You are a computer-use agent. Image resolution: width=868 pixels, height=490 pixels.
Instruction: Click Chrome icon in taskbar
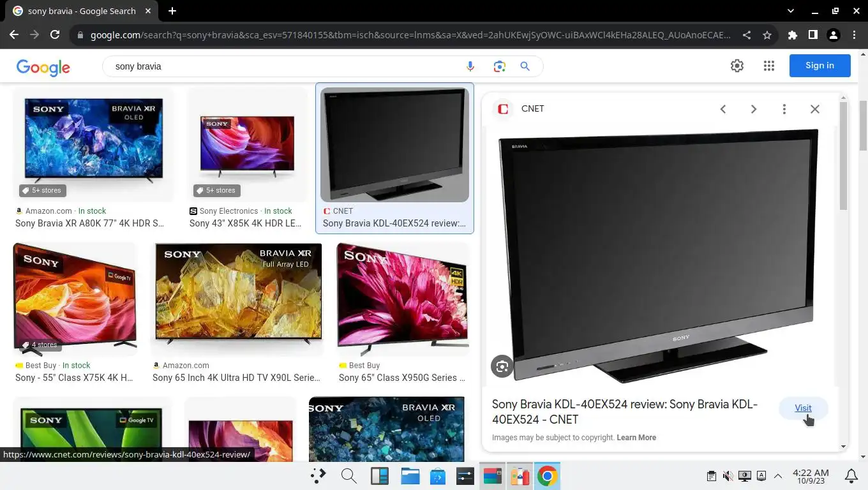coord(547,476)
